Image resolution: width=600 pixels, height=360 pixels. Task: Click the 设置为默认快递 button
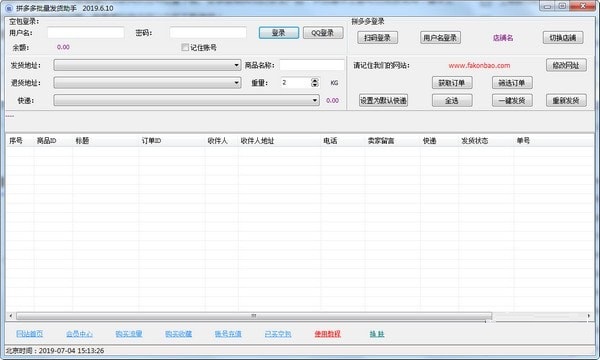(383, 100)
